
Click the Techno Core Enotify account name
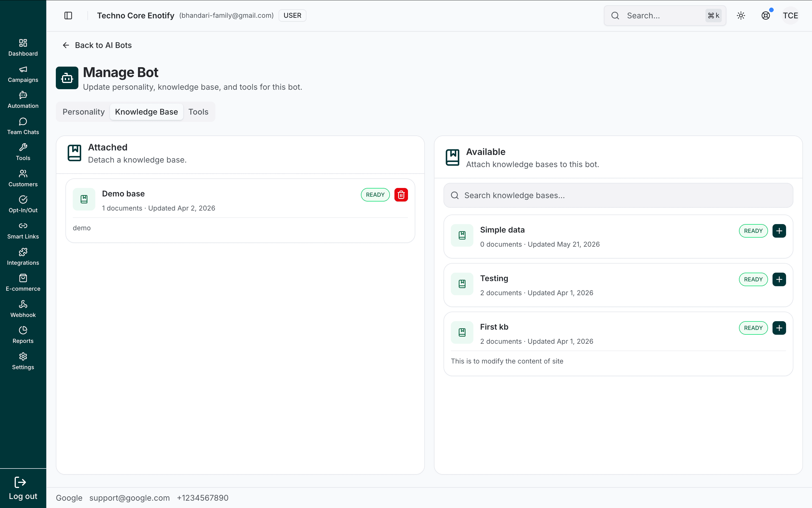(x=136, y=16)
